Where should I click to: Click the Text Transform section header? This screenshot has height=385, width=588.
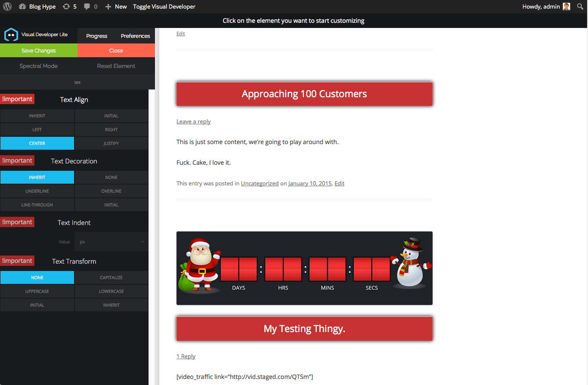pos(74,261)
